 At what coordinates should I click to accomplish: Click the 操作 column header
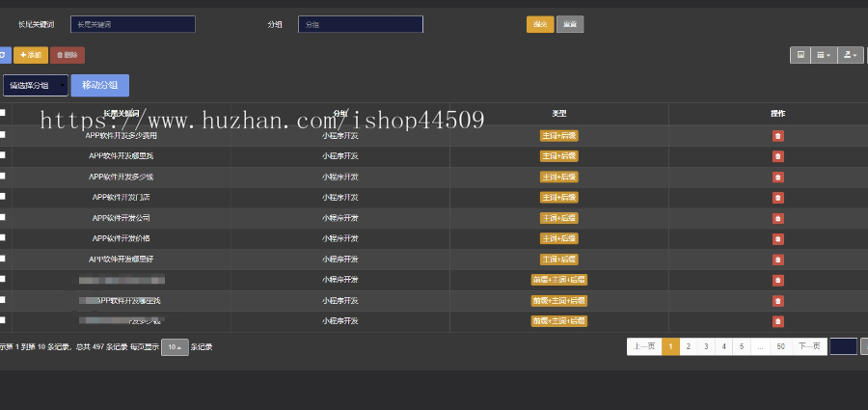777,113
